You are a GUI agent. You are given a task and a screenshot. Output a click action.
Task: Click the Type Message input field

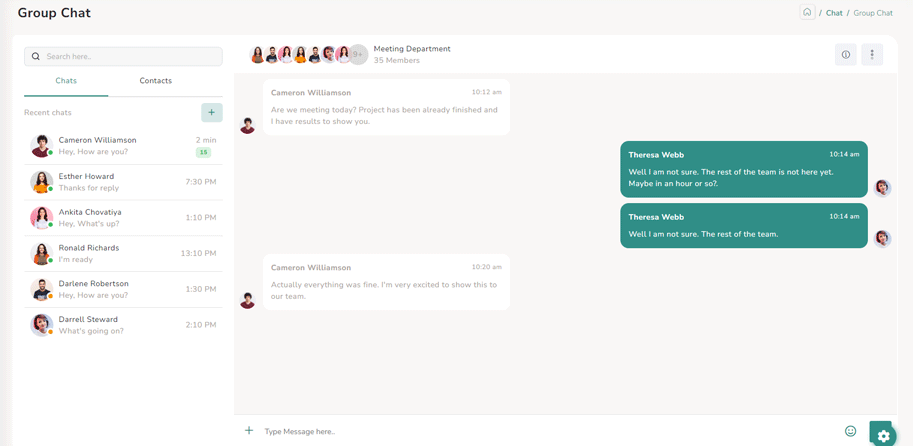point(540,431)
